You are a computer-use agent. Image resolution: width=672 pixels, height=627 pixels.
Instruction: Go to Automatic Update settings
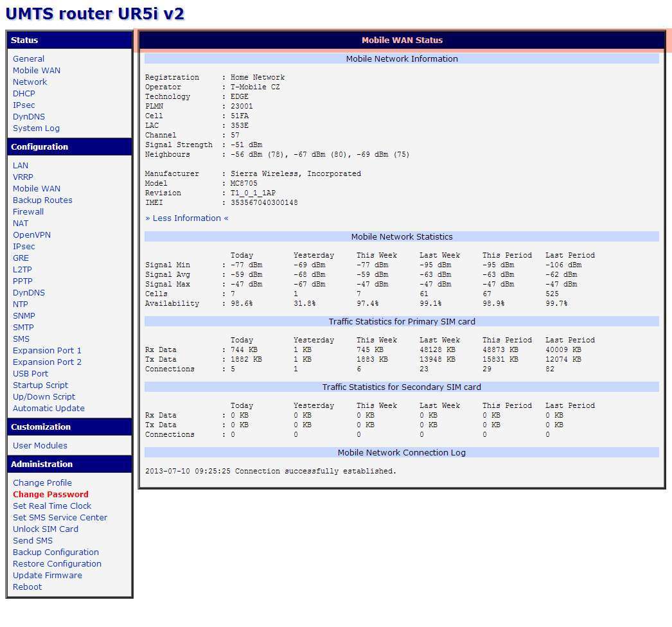click(48, 409)
